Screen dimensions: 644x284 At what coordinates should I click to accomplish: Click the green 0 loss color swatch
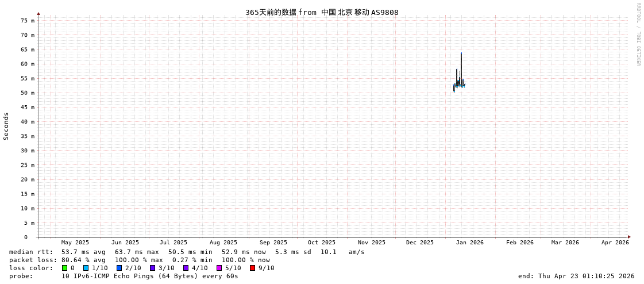click(x=65, y=268)
